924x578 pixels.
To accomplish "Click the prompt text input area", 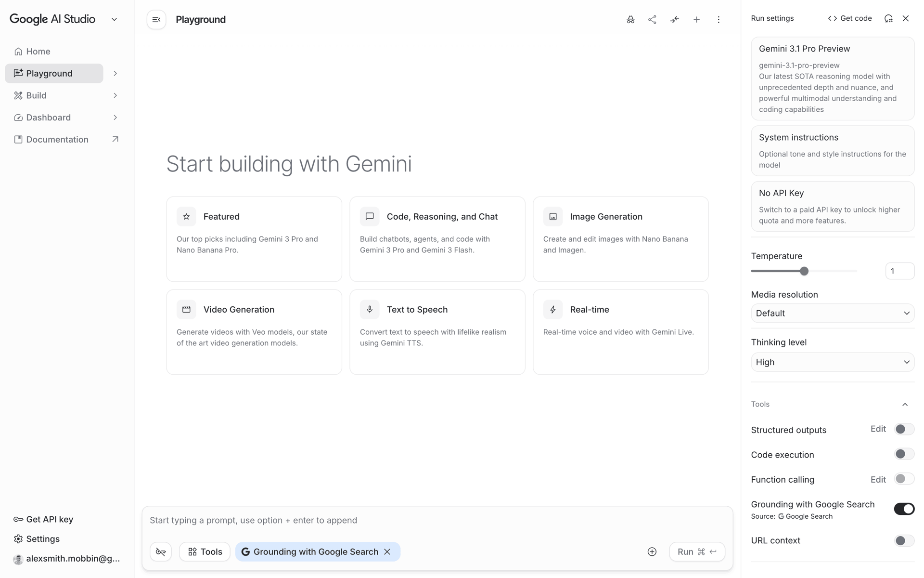I will point(437,521).
